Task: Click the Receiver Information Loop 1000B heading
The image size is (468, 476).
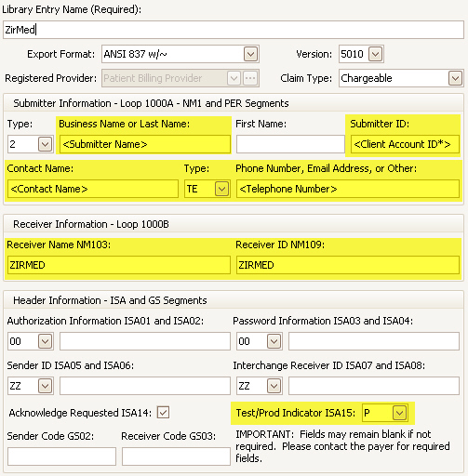Action: pyautogui.click(x=91, y=224)
